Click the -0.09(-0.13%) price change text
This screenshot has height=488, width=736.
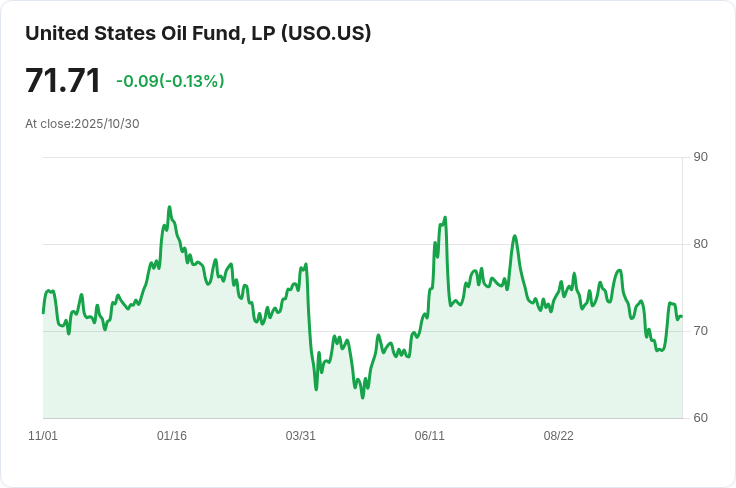pos(170,81)
